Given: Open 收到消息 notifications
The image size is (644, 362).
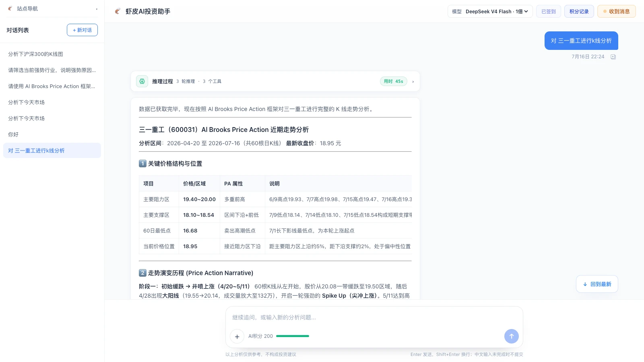Looking at the screenshot, I should [616, 11].
